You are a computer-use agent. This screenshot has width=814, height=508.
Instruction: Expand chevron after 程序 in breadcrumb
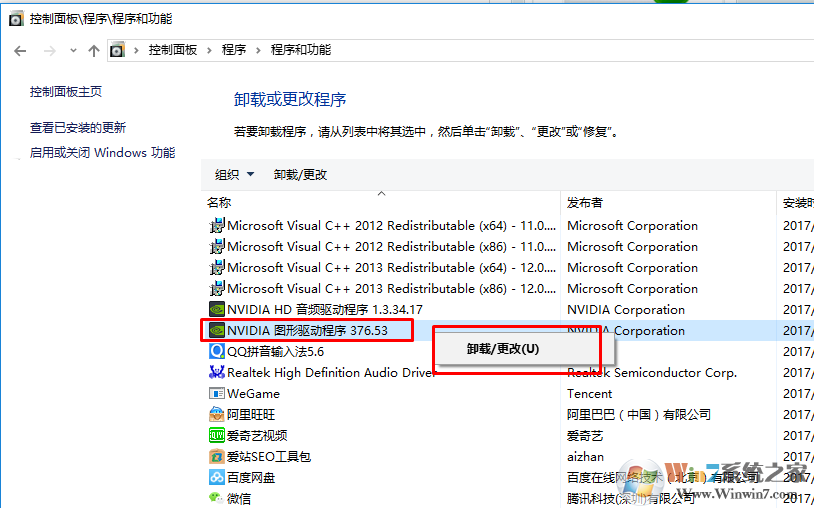[x=257, y=50]
